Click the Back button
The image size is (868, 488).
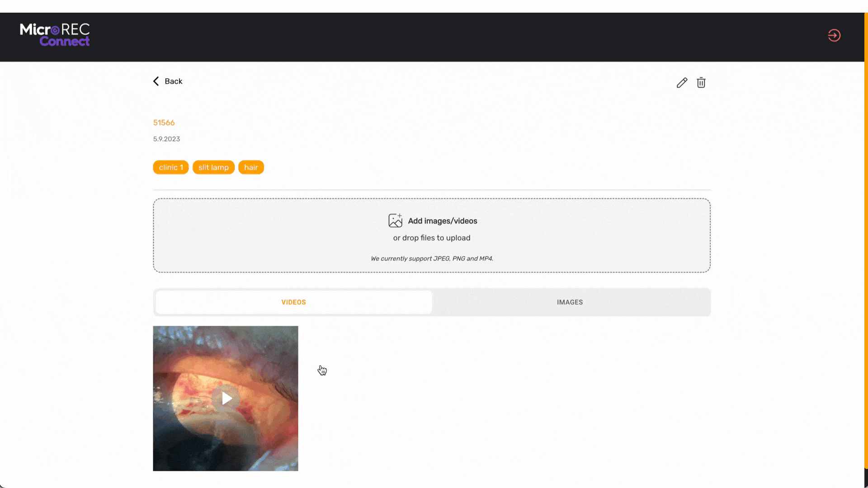(167, 81)
